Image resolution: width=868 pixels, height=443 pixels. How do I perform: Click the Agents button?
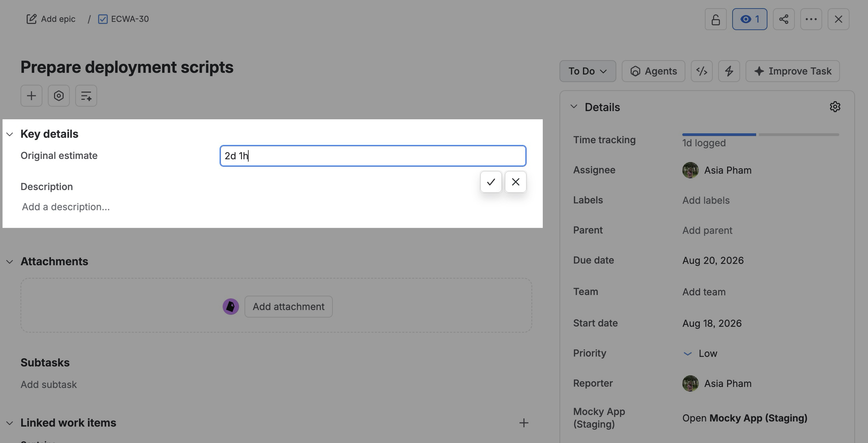coord(653,71)
